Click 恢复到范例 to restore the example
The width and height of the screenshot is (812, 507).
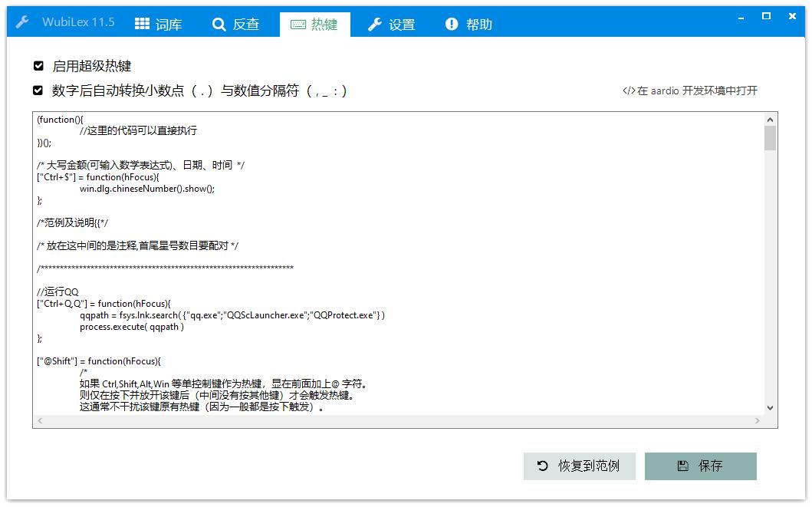(x=579, y=466)
